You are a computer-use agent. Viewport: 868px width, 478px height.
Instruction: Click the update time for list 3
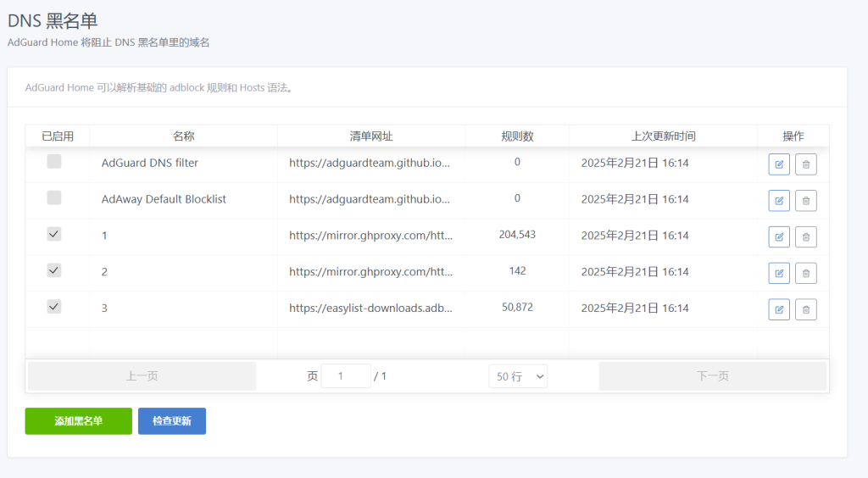pos(635,308)
